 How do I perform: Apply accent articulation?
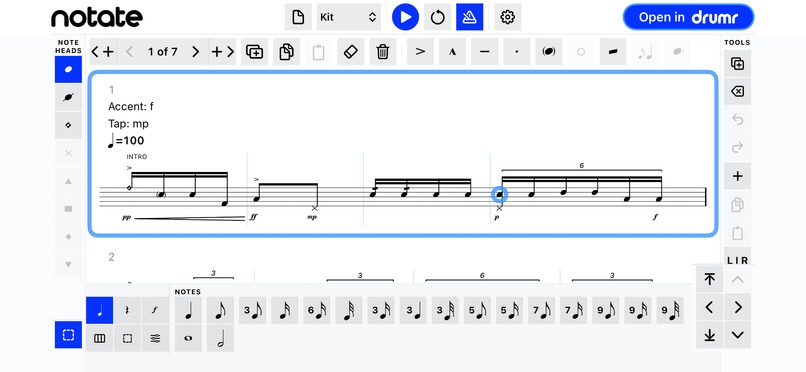click(420, 51)
